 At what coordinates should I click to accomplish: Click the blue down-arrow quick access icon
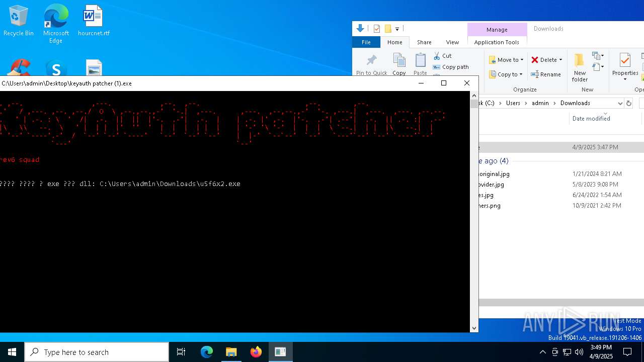(x=360, y=29)
